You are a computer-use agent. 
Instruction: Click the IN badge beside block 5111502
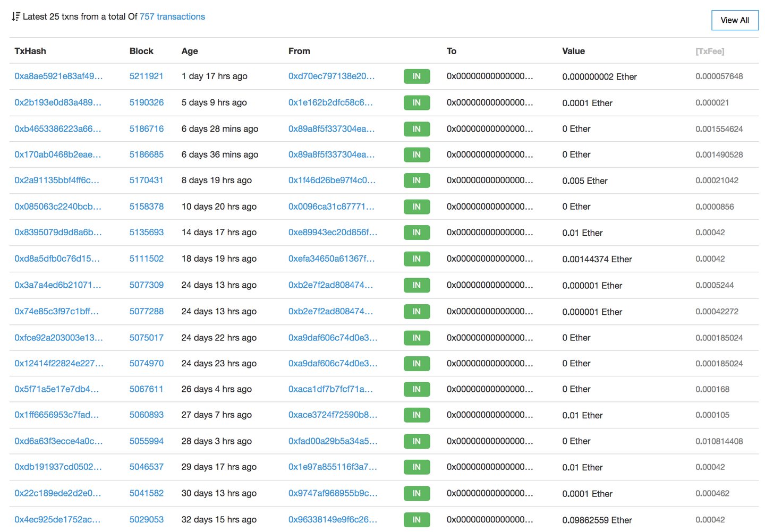416,259
